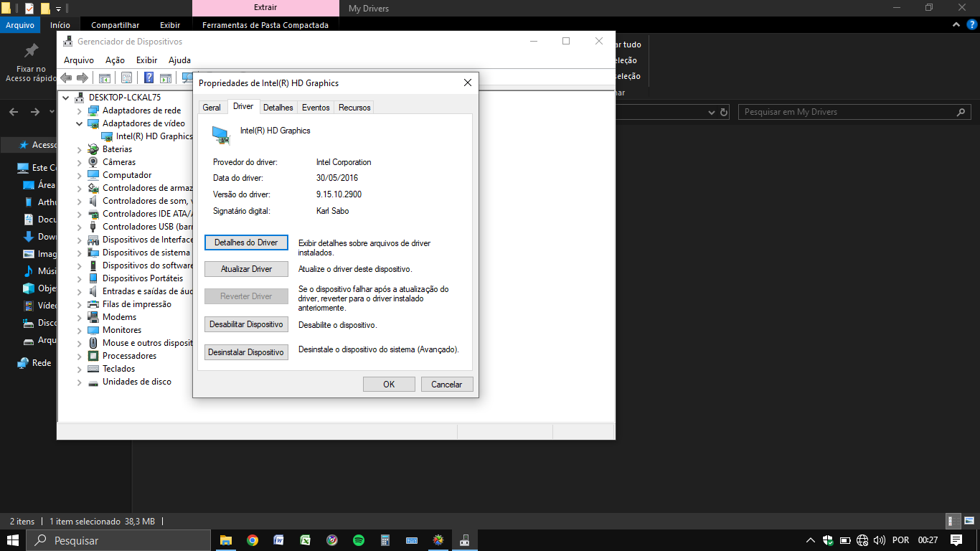
Task: Click the show/hide action pane toolbar icon
Action: click(x=166, y=77)
